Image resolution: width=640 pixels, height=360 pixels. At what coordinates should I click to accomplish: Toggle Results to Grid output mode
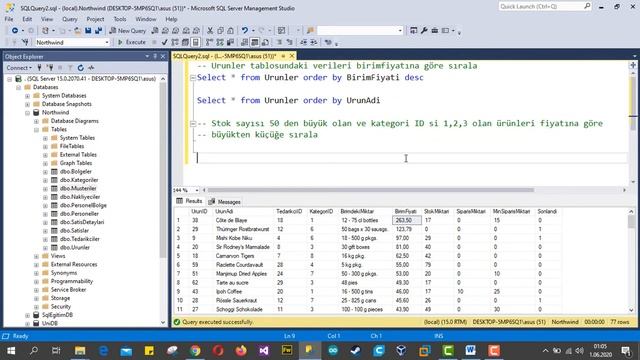click(x=255, y=42)
